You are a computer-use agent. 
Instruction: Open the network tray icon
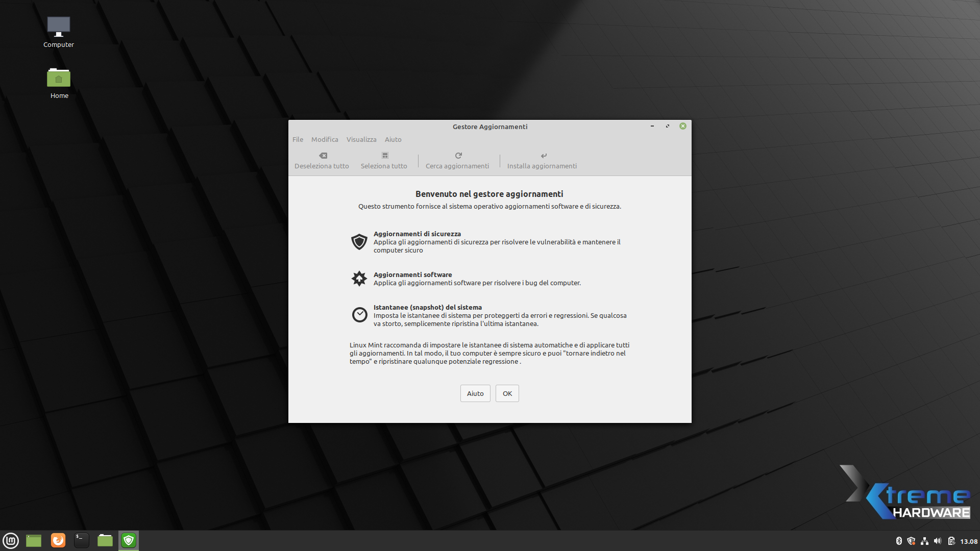point(924,541)
